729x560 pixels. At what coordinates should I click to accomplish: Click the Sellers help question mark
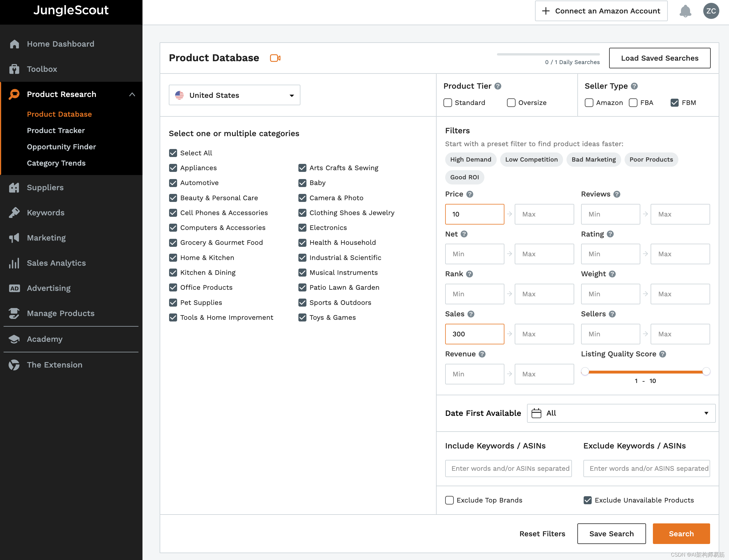pyautogui.click(x=612, y=314)
